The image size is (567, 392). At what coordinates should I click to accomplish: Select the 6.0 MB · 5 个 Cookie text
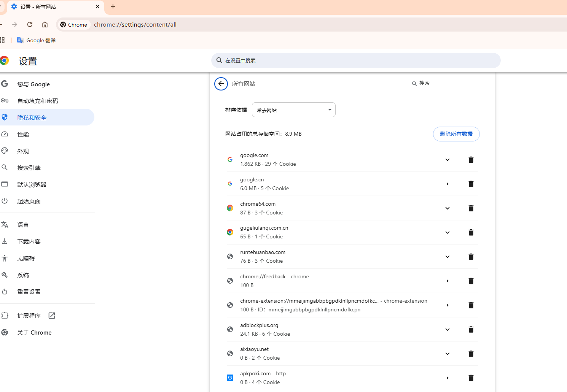tap(264, 188)
